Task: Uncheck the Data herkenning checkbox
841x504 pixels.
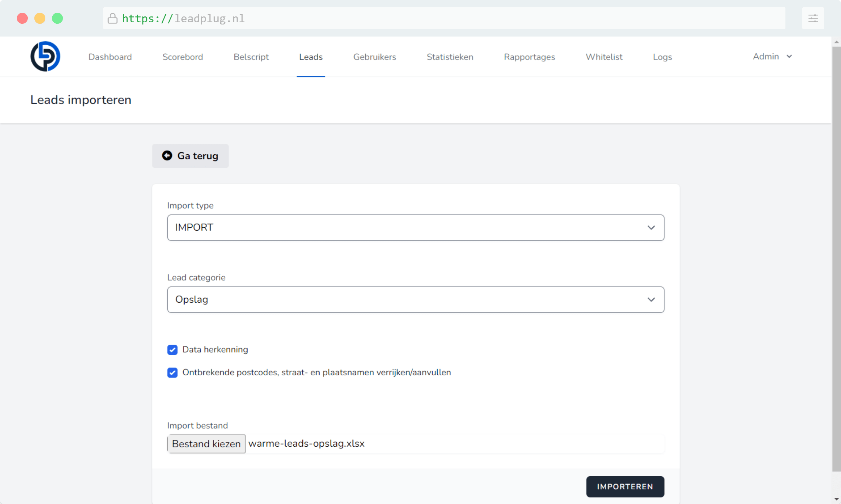Action: [173, 350]
